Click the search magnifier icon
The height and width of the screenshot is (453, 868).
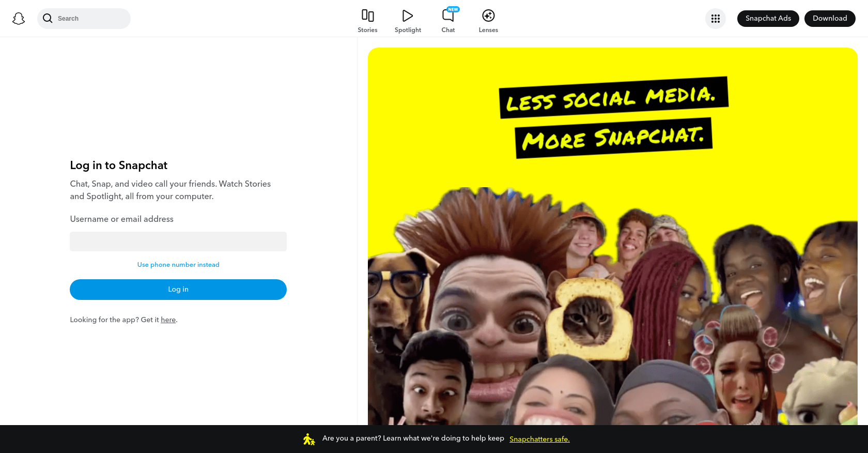[48, 19]
